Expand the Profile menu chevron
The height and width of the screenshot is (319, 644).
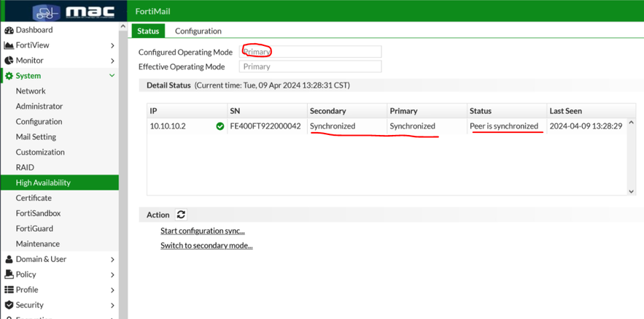coord(112,290)
